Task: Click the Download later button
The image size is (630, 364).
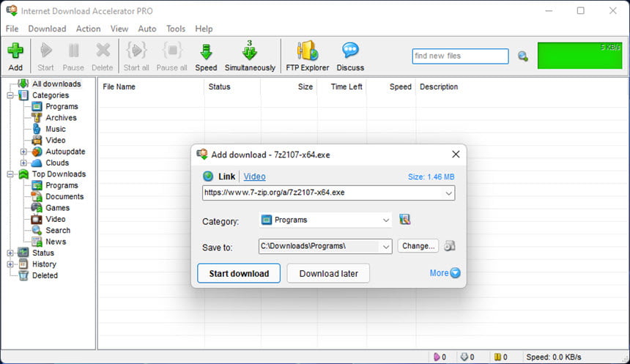Action: tap(328, 273)
